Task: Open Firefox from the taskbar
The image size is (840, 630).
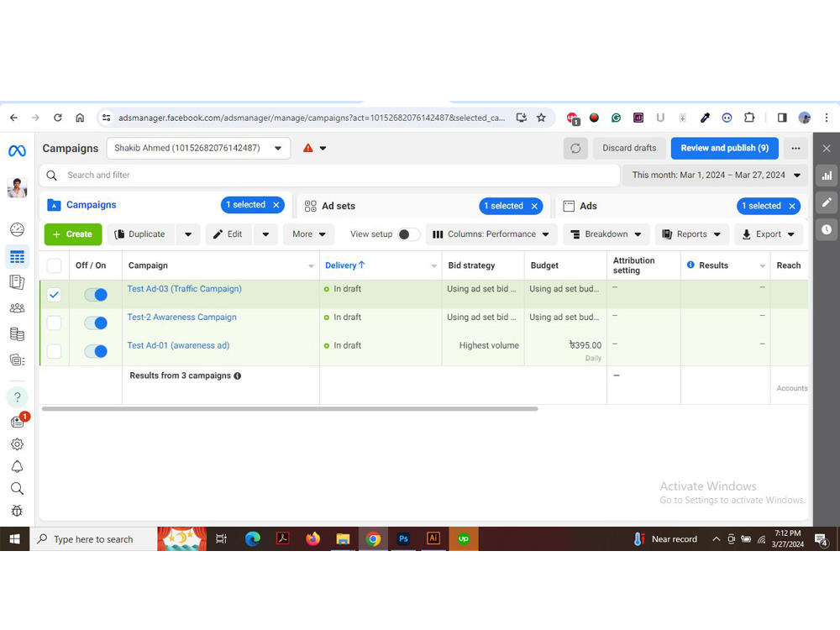Action: [312, 539]
